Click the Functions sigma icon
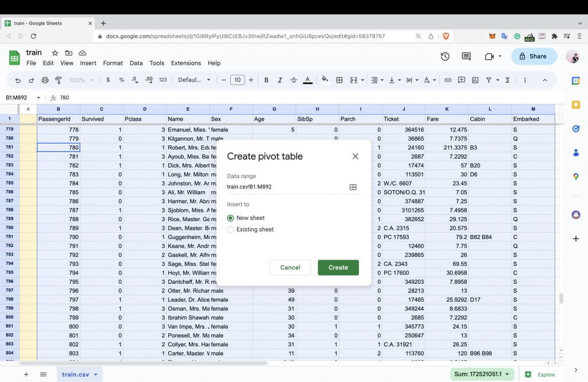The width and height of the screenshot is (588, 382). point(508,80)
